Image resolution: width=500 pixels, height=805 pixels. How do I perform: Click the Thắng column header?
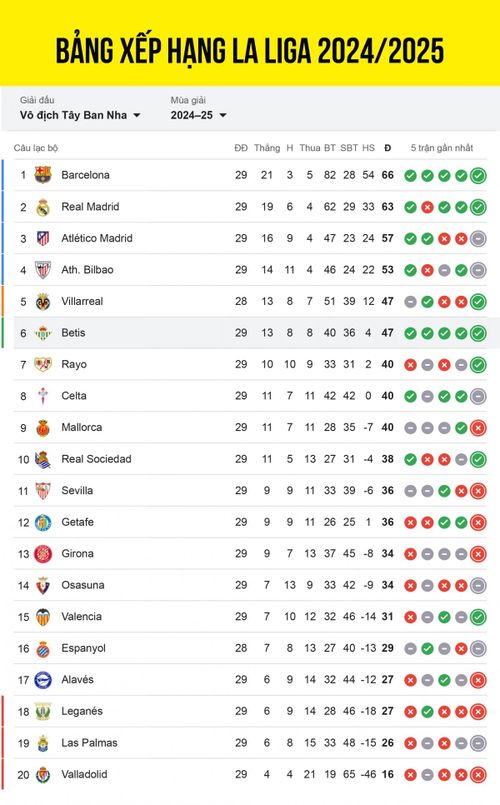267,148
